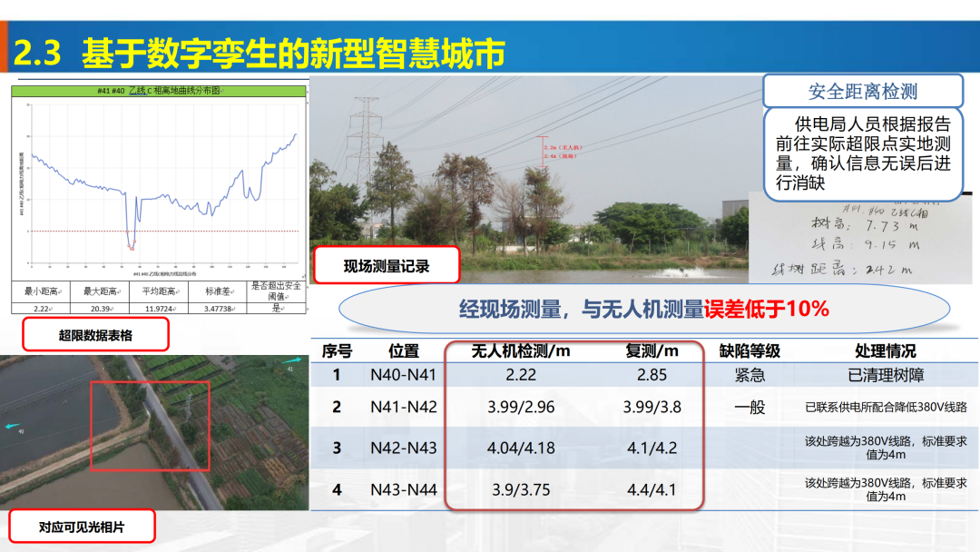The height and width of the screenshot is (552, 980).
Task: Click the handwritten measurement note image
Action: (860, 239)
